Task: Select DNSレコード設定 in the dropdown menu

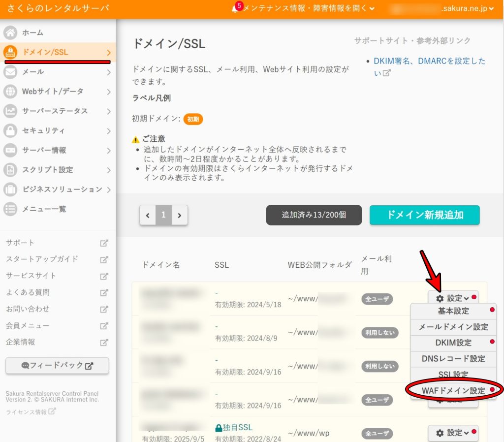Action: [453, 359]
